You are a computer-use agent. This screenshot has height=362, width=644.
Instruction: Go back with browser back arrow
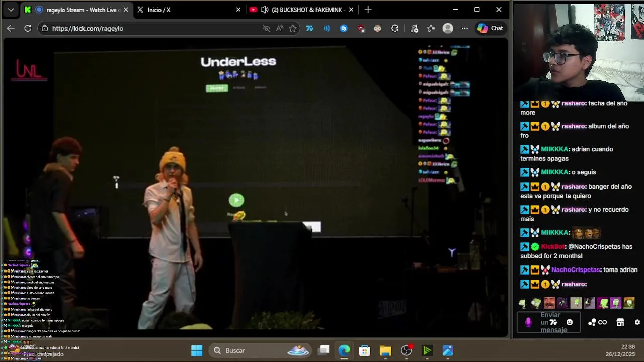coord(11,28)
